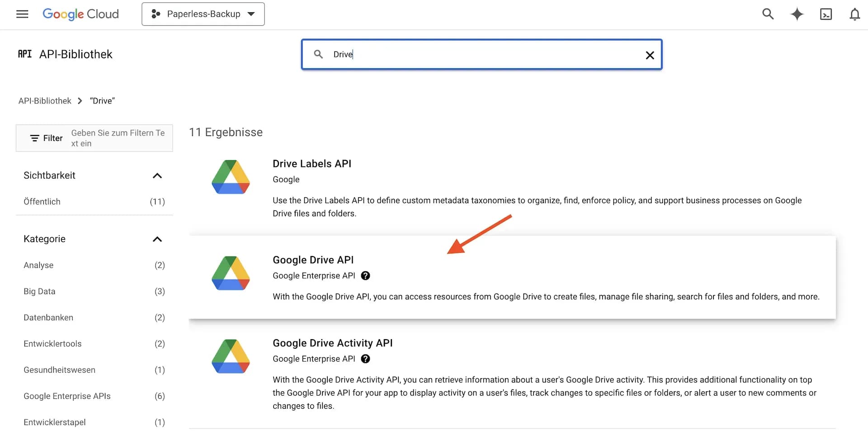Click the top-bar search magnifier icon
Viewport: 868px width, 434px height.
point(768,14)
